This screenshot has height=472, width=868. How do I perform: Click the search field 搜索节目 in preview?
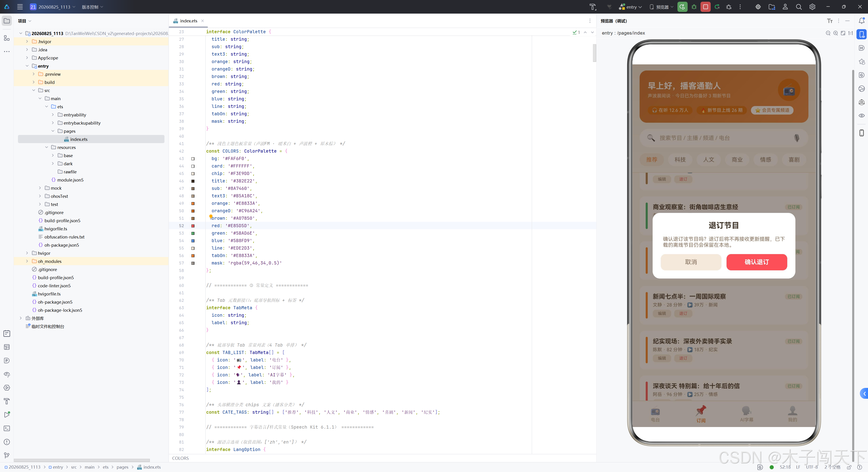click(724, 138)
